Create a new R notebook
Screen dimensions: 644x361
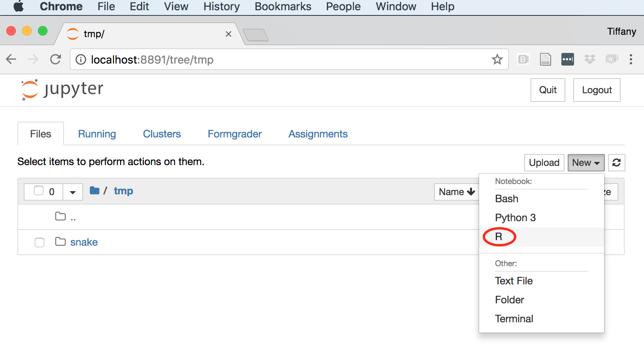point(499,237)
